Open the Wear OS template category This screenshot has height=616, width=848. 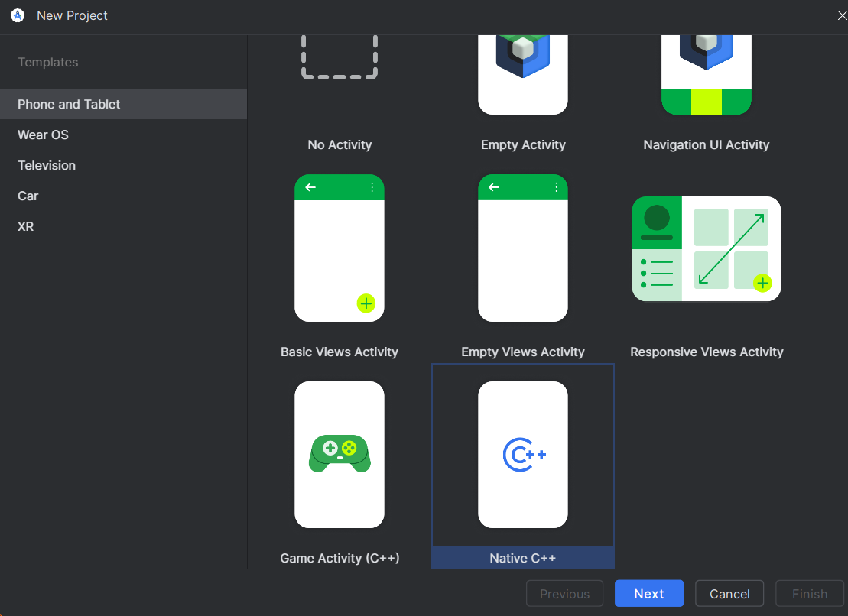tap(43, 135)
